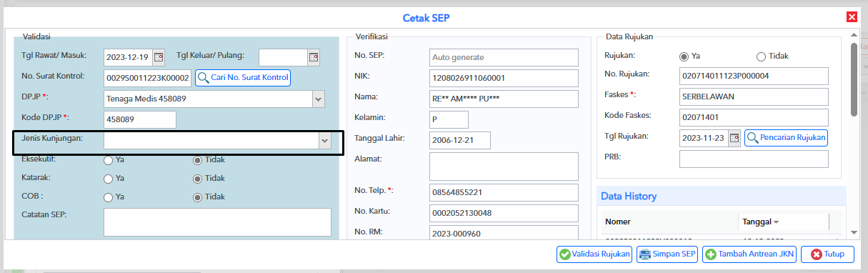Open the Tgl Rawat/Masuk calendar picker
Image resolution: width=868 pixels, height=273 pixels.
[x=159, y=56]
